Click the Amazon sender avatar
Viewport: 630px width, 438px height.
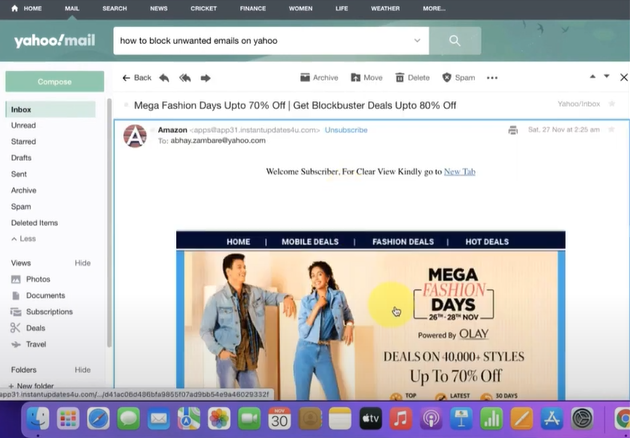coord(135,136)
